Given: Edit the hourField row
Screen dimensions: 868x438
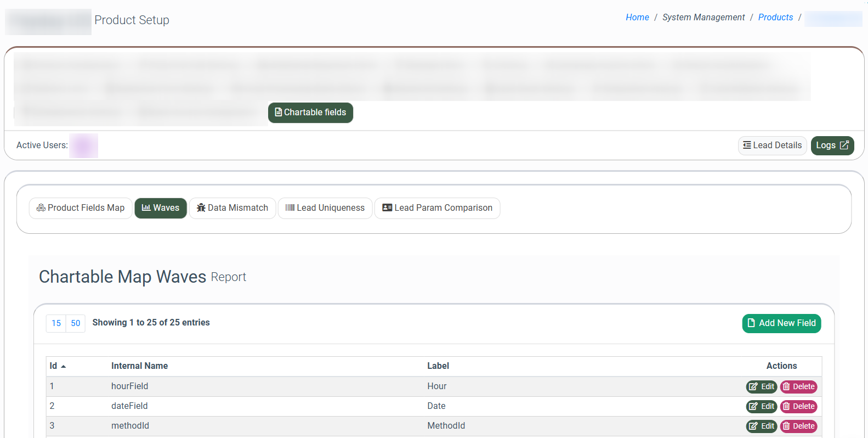Looking at the screenshot, I should coord(761,387).
